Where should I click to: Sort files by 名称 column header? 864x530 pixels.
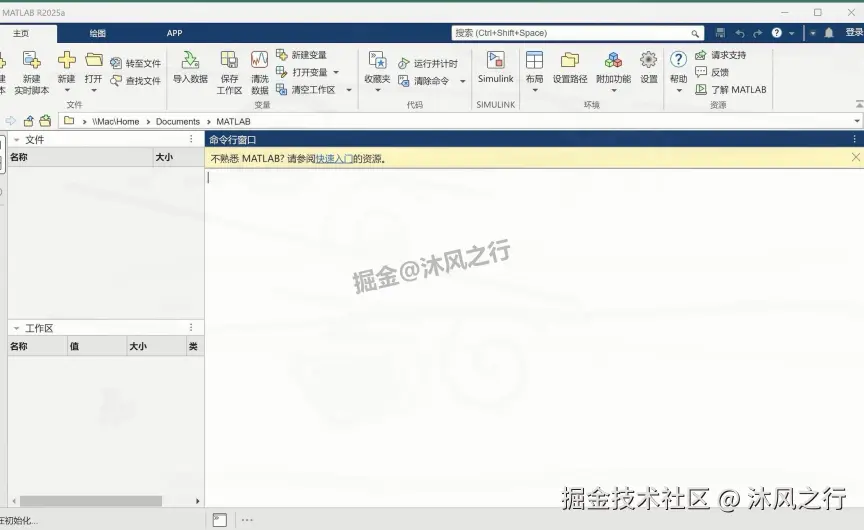click(x=80, y=157)
